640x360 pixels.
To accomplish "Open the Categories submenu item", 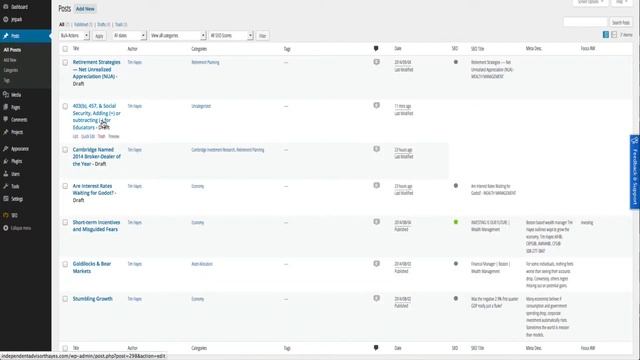I will coord(11,70).
